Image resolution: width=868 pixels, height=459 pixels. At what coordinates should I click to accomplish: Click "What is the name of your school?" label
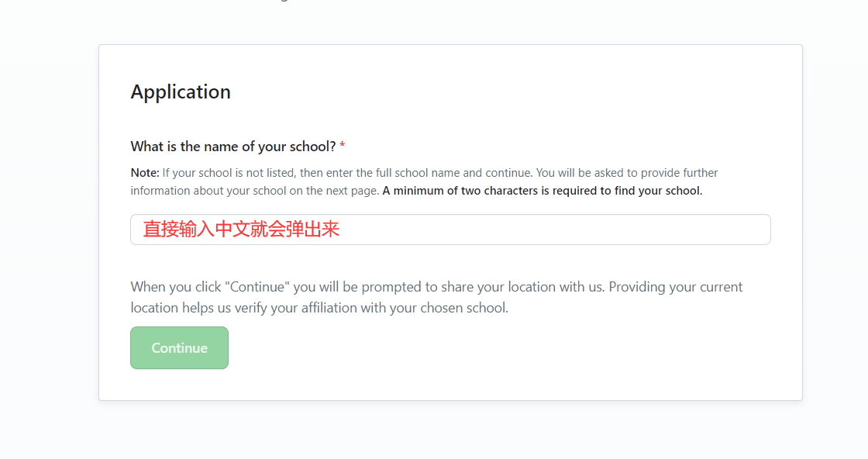[233, 147]
